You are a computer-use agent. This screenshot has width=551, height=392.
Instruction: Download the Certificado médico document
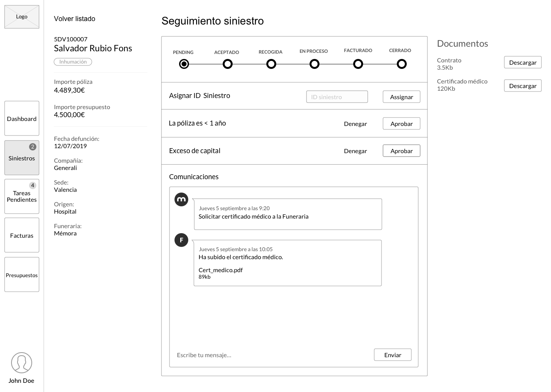pos(523,86)
